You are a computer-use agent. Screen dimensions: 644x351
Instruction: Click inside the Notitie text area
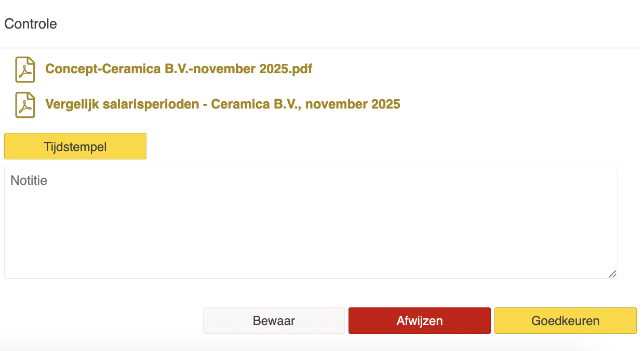tap(311, 222)
